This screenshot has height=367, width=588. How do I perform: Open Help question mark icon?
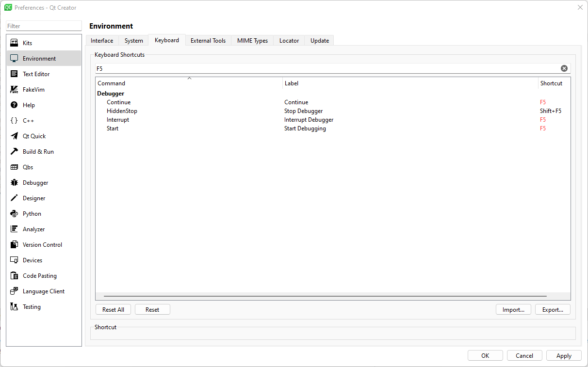14,105
